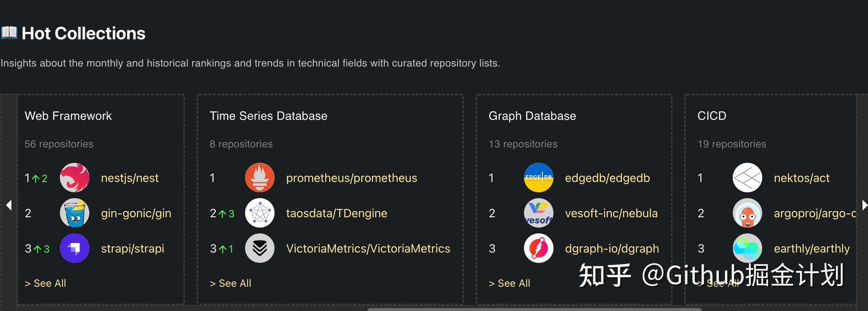Click the nestjs/nest avatar icon

75,178
